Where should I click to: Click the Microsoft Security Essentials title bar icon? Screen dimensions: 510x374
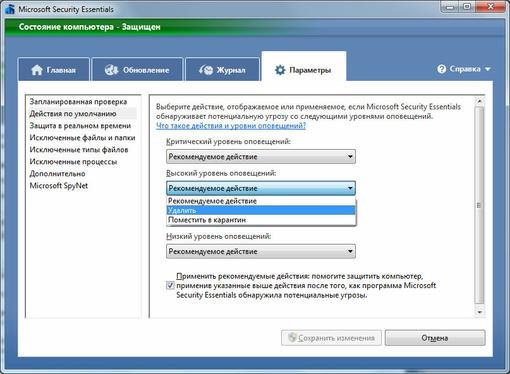[x=10, y=9]
